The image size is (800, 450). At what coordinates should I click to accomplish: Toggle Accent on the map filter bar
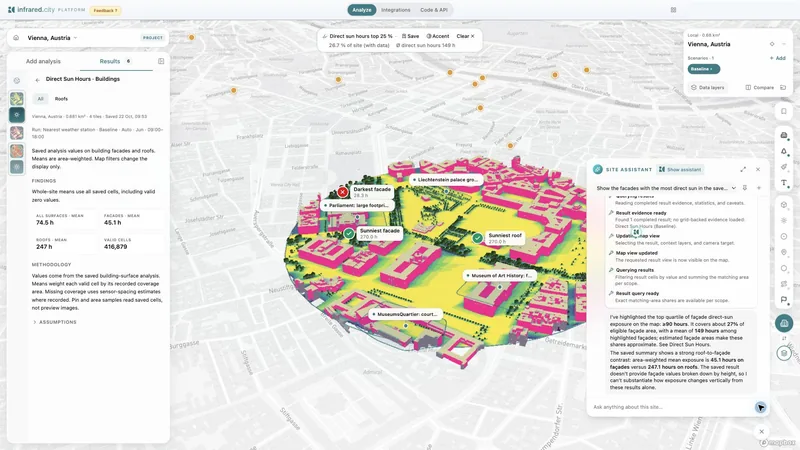click(x=438, y=36)
